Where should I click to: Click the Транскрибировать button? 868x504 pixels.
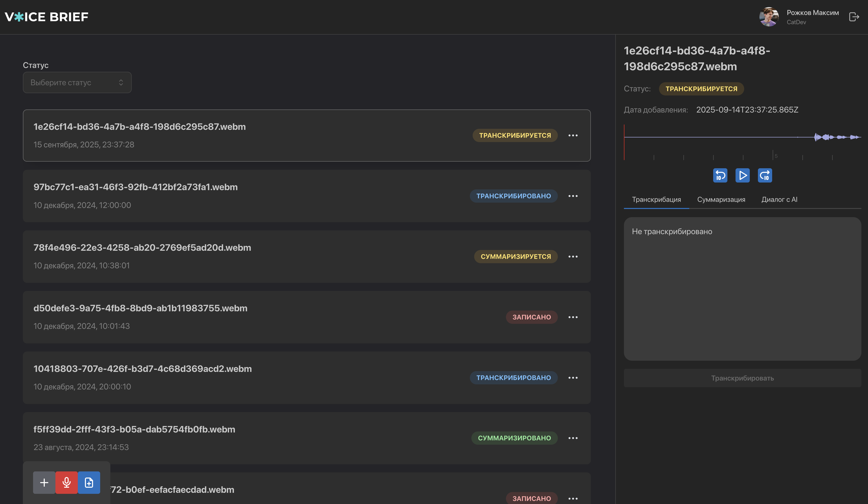coord(742,378)
